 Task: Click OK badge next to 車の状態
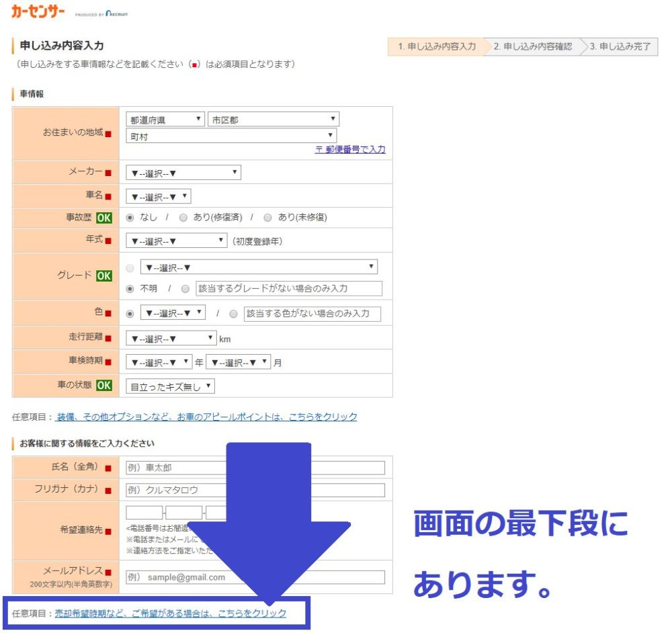103,385
